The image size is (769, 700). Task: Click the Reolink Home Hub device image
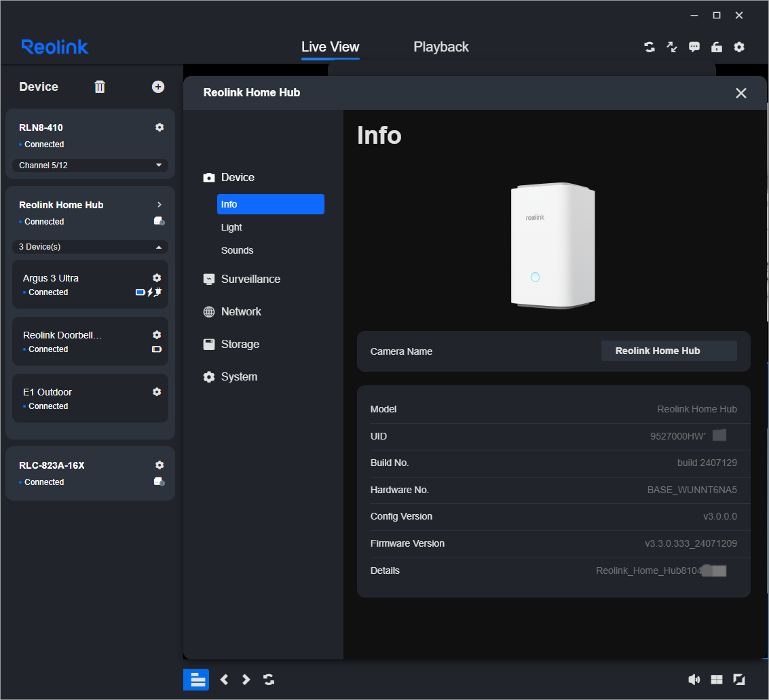553,245
